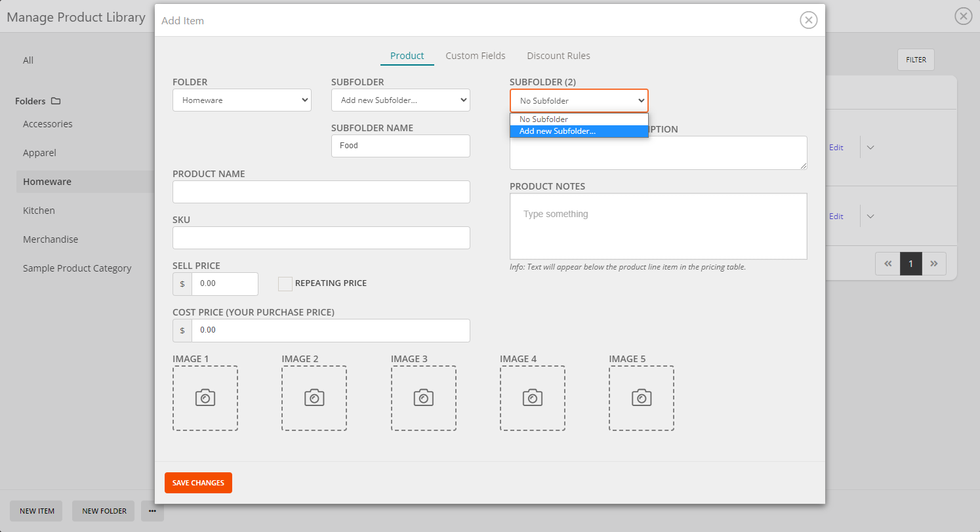Screen dimensions: 980x532
Task: Upload a photo to the Image 1 slot
Action: pos(205,398)
